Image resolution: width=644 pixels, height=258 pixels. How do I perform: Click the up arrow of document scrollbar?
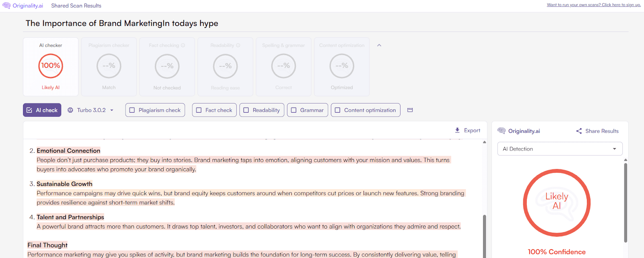point(484,142)
